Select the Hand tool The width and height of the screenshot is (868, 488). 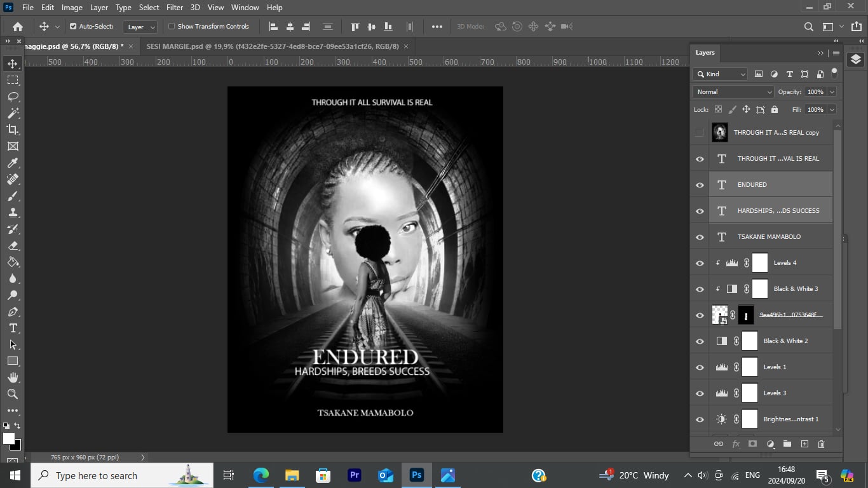pos(13,377)
